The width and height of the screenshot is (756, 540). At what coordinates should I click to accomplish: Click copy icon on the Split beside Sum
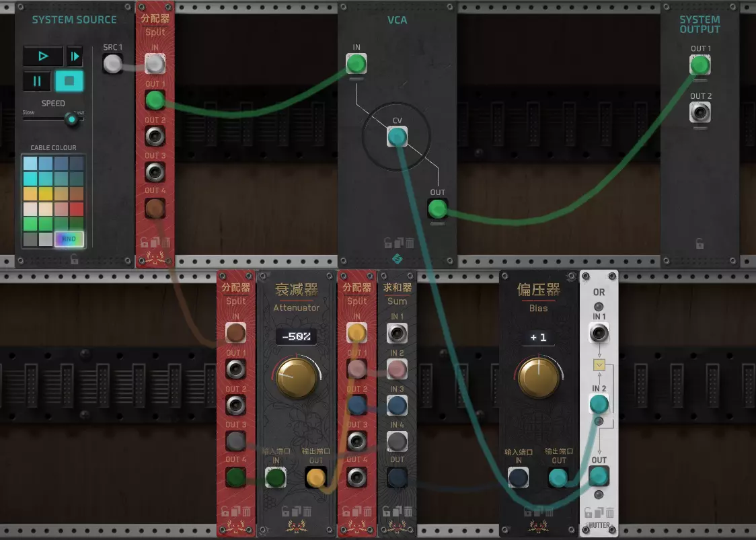[356, 511]
